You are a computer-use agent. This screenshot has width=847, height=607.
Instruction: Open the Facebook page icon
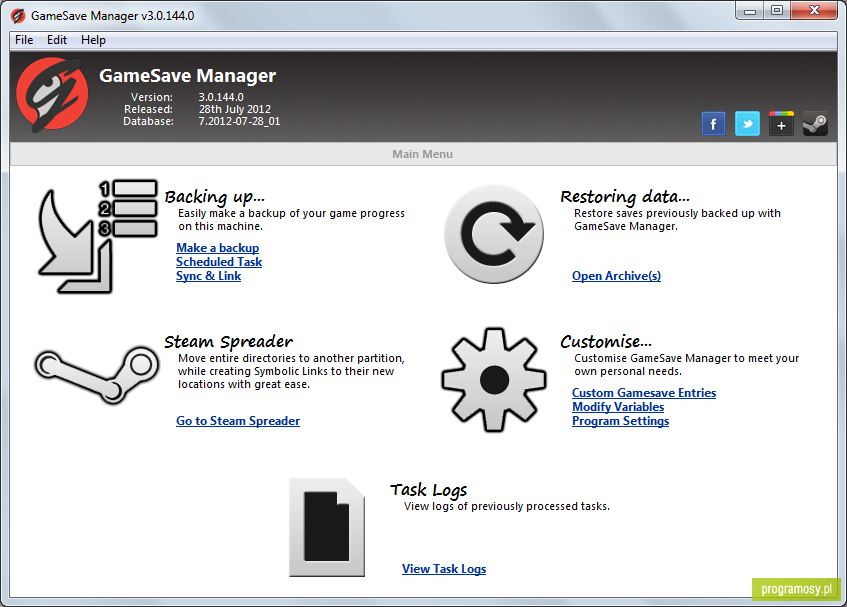point(713,124)
